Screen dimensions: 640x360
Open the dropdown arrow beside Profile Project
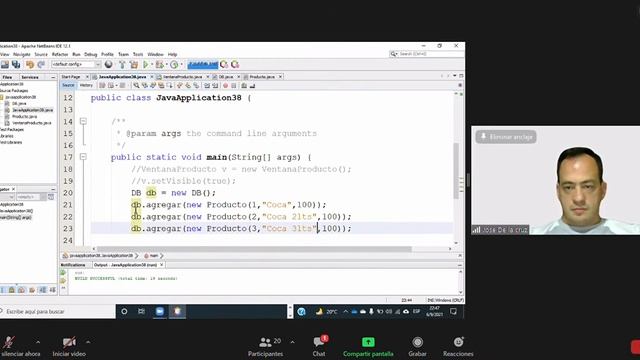(x=181, y=64)
